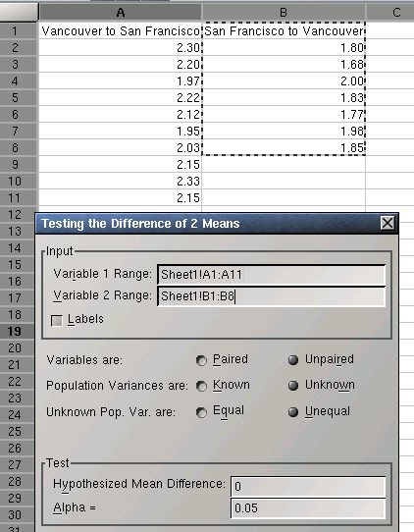Select the Paired radio option

201,360
